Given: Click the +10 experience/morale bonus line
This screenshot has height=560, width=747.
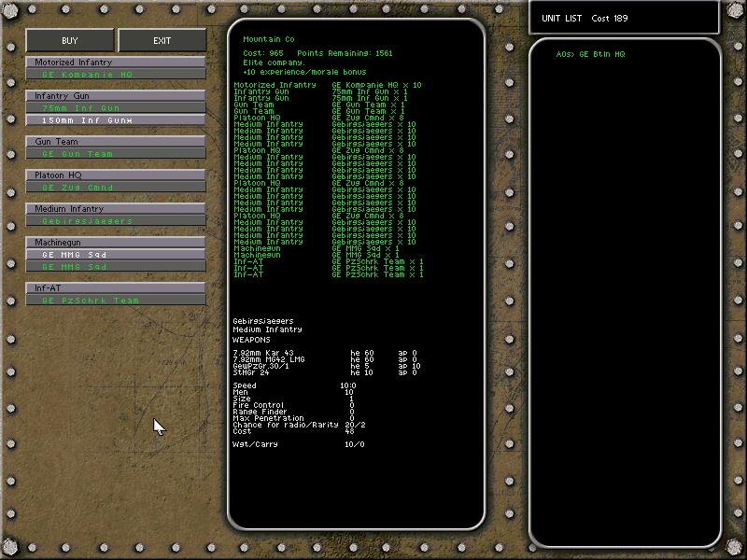Looking at the screenshot, I should [x=304, y=72].
